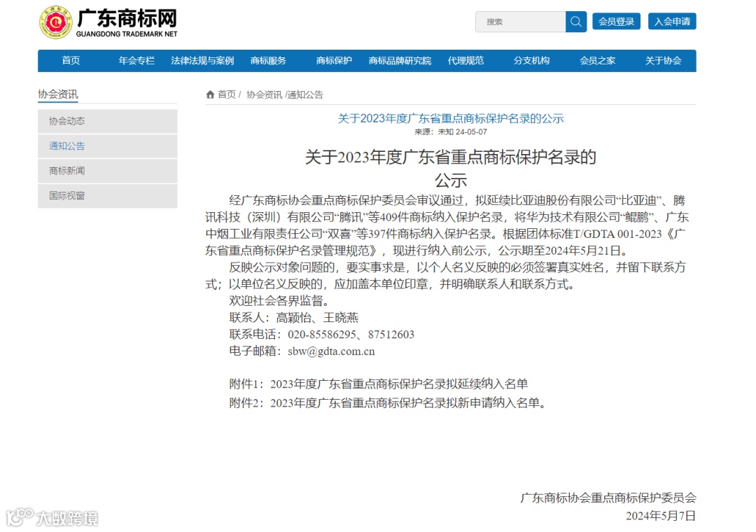The height and width of the screenshot is (532, 756).
Task: Click the date 2024年5月7日
Action: (661, 516)
